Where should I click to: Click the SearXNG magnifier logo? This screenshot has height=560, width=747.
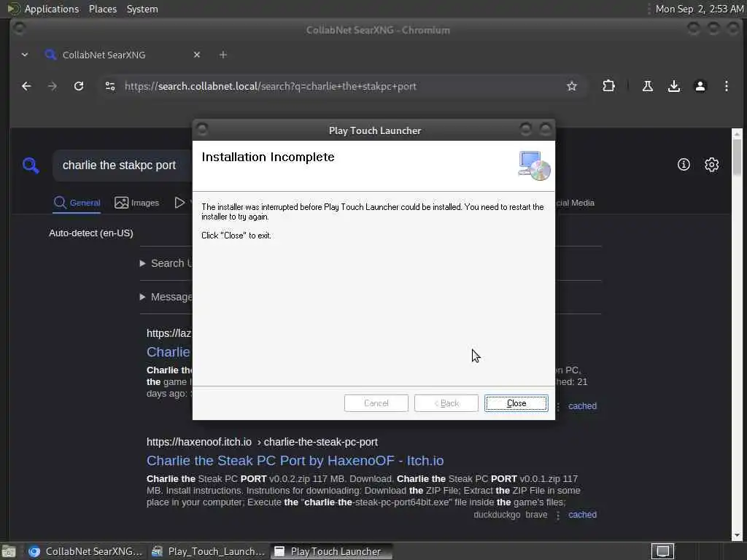pos(31,166)
